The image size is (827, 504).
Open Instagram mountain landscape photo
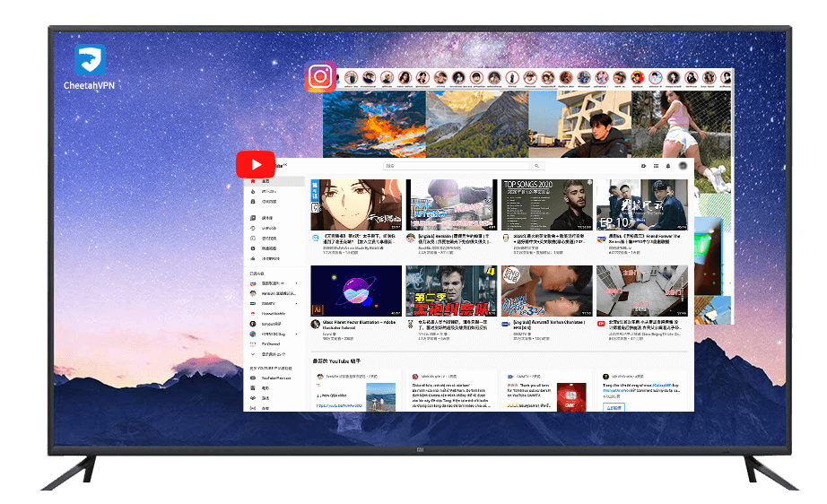coord(477,124)
